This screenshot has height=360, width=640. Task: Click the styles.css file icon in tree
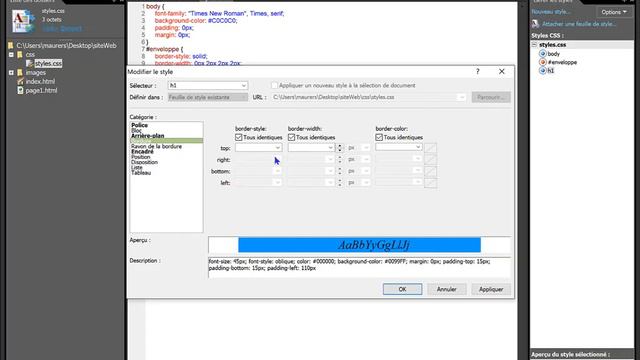[29, 63]
